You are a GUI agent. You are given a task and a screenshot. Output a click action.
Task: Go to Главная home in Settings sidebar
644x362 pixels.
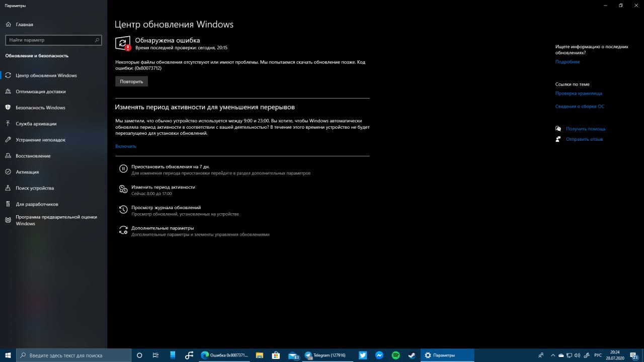click(24, 24)
